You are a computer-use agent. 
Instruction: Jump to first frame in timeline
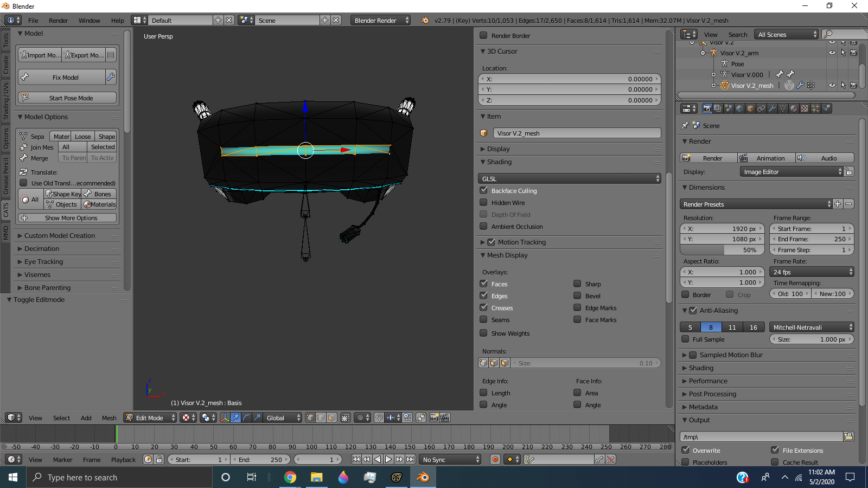point(356,459)
